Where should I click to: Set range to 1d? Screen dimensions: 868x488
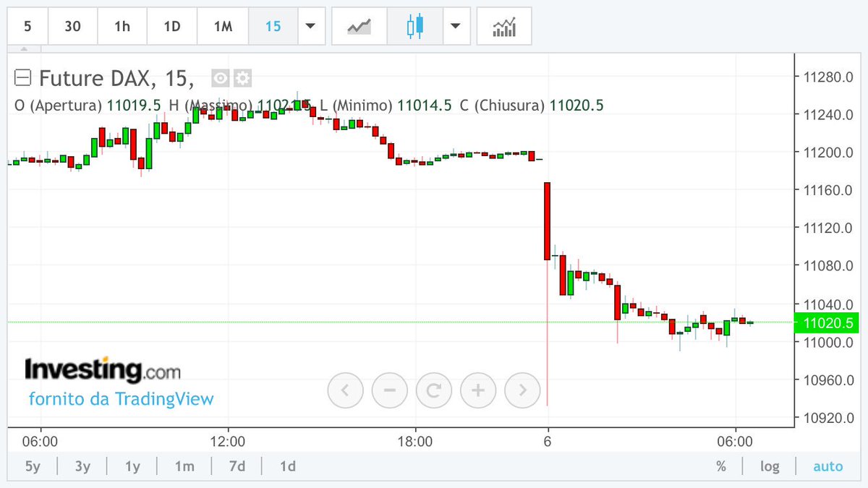288,466
